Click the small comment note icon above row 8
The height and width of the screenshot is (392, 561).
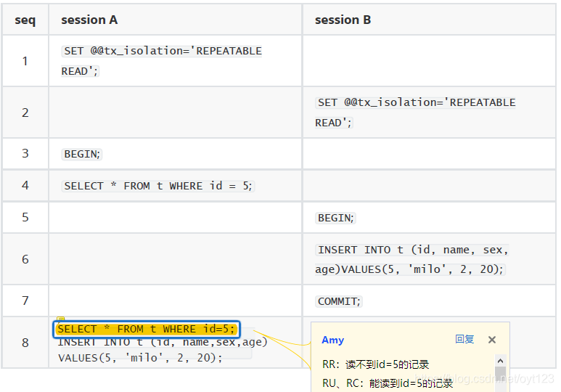[61, 319]
